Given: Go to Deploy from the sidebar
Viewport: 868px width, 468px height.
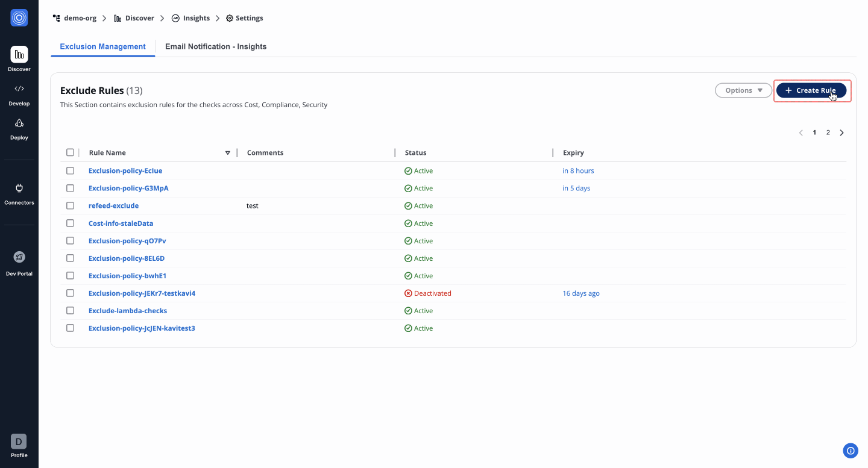Looking at the screenshot, I should (x=19, y=123).
